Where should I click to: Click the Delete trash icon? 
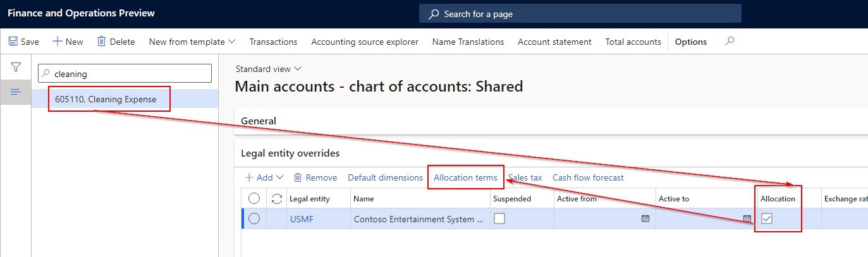(101, 42)
